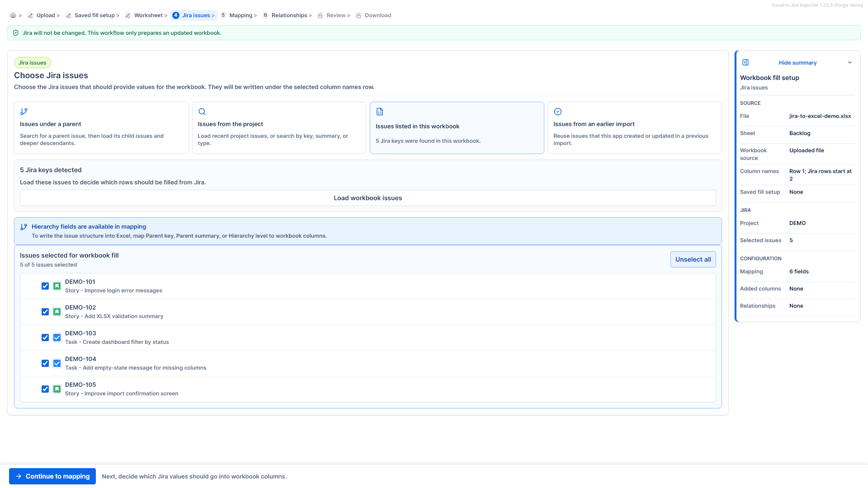This screenshot has width=868, height=488.
Task: Click the hierarchy icon in the blue info banner
Action: [x=24, y=227]
